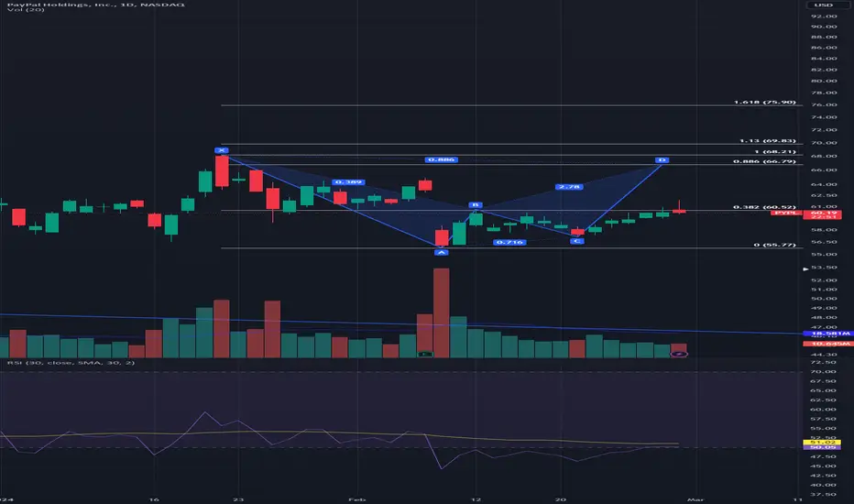The width and height of the screenshot is (854, 504).
Task: Click the 0.389 ratio label
Action: click(x=348, y=182)
